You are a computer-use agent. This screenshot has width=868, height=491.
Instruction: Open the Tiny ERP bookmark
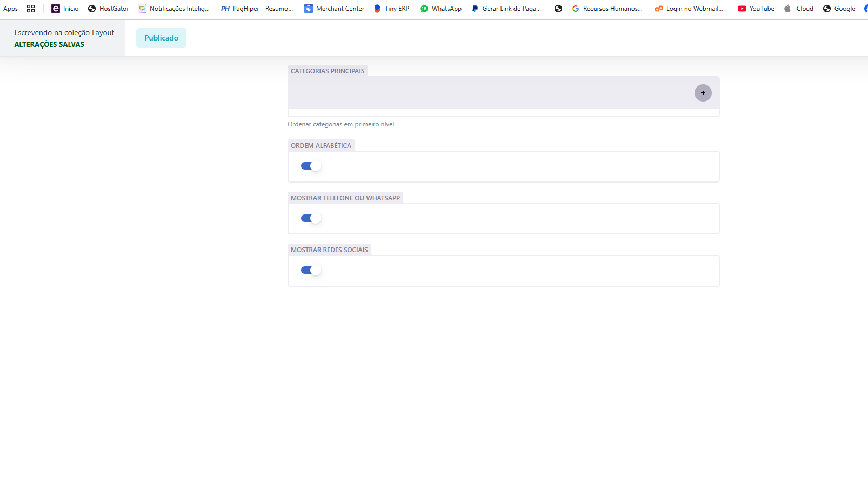click(391, 9)
